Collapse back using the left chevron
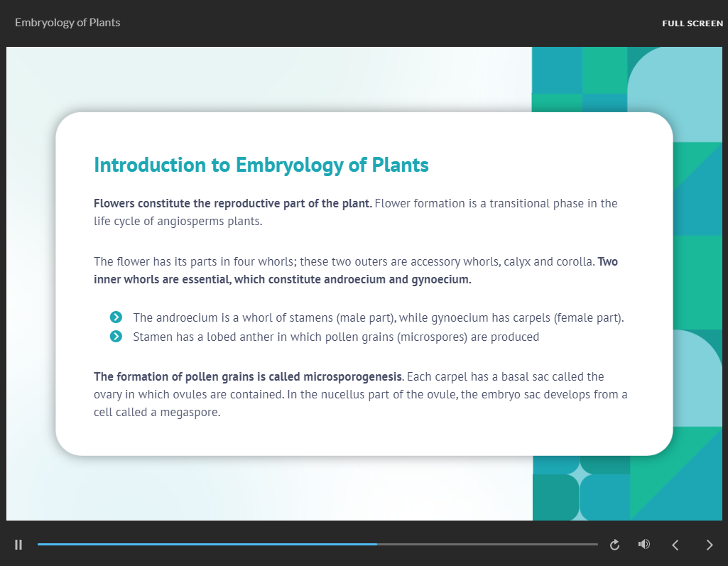The height and width of the screenshot is (566, 728). pos(675,545)
